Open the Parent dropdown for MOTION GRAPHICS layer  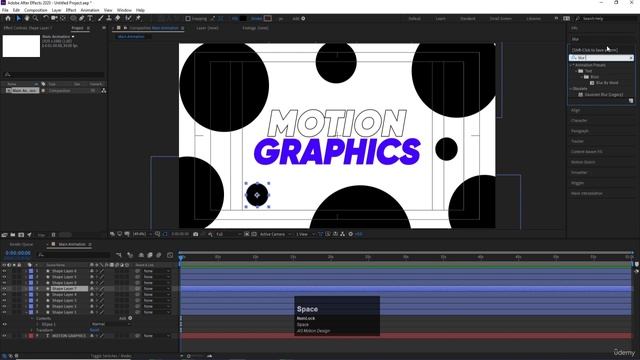156,336
